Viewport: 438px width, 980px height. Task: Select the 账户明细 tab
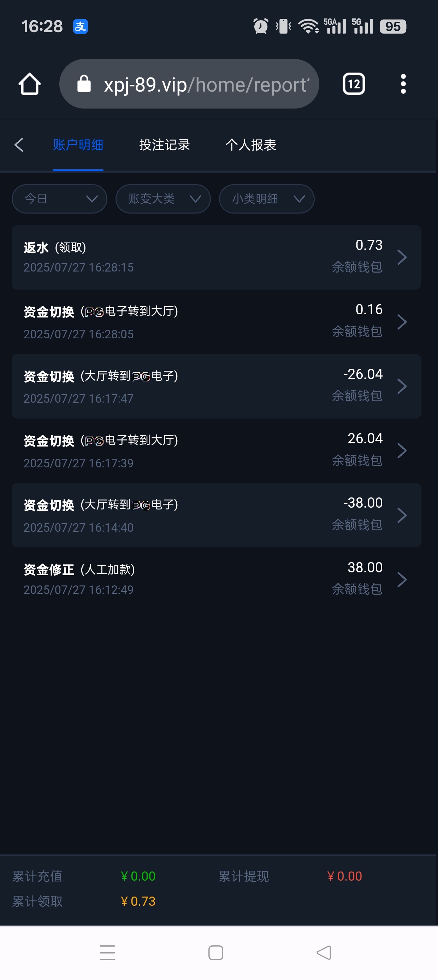point(78,145)
